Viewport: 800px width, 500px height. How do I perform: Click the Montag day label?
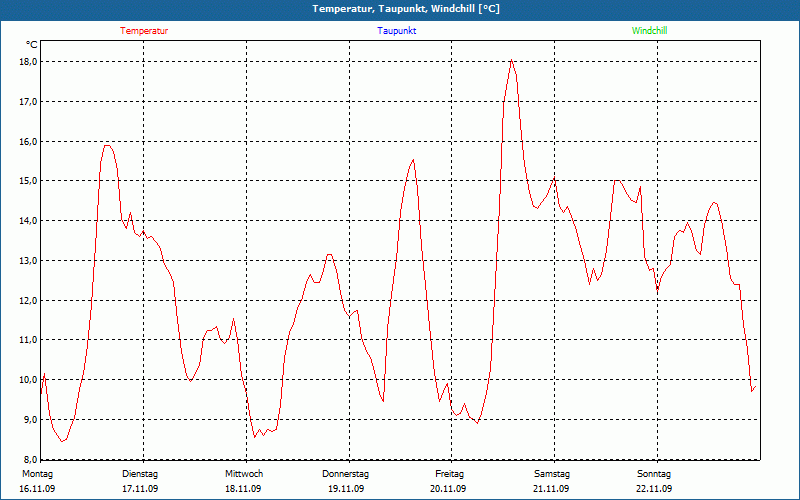click(x=37, y=474)
